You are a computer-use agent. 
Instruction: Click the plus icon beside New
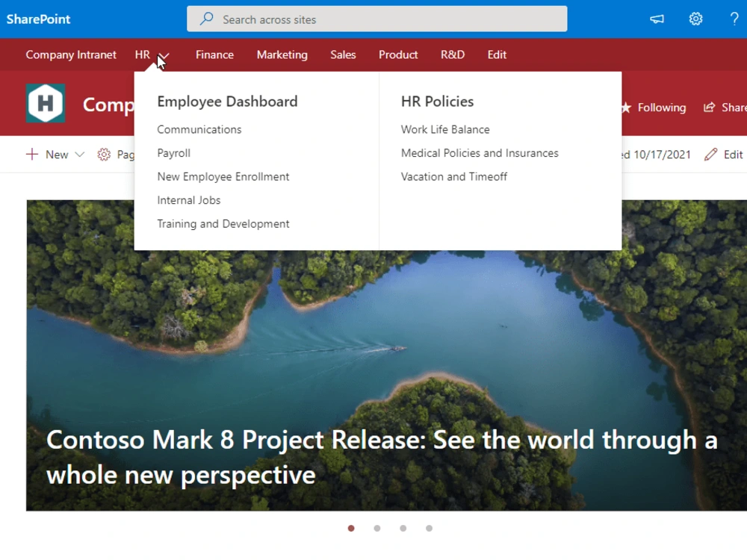tap(32, 155)
